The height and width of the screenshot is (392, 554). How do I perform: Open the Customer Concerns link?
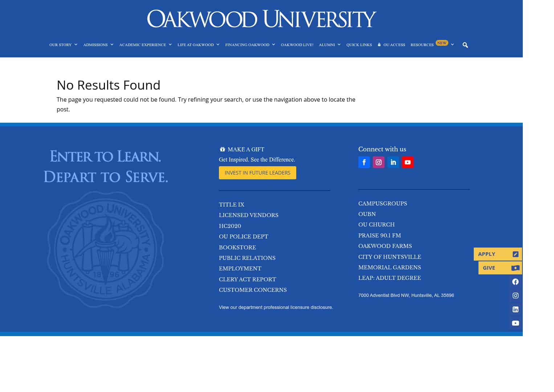(253, 290)
